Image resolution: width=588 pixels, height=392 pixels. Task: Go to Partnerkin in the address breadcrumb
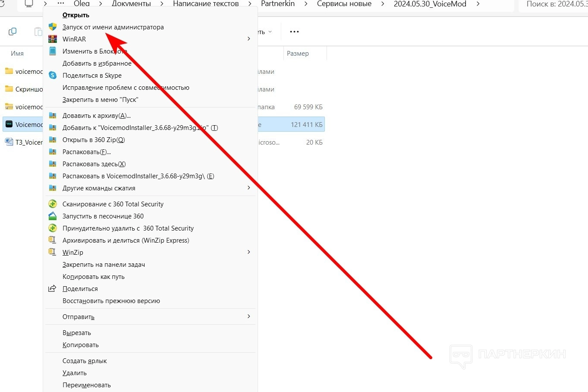pos(278,3)
